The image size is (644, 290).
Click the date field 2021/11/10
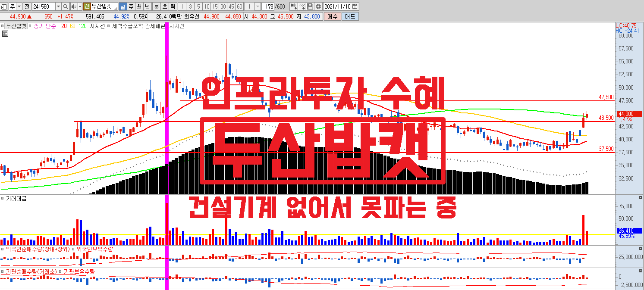tap(337, 6)
